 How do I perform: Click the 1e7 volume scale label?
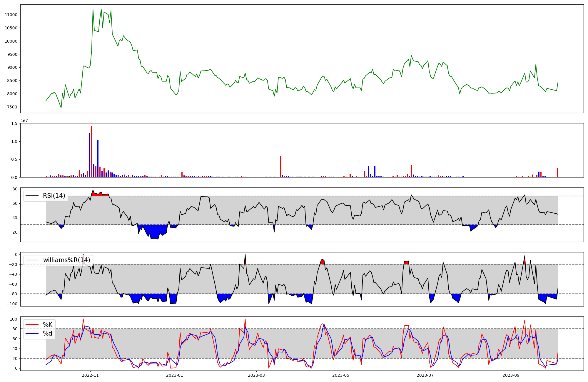pos(24,121)
